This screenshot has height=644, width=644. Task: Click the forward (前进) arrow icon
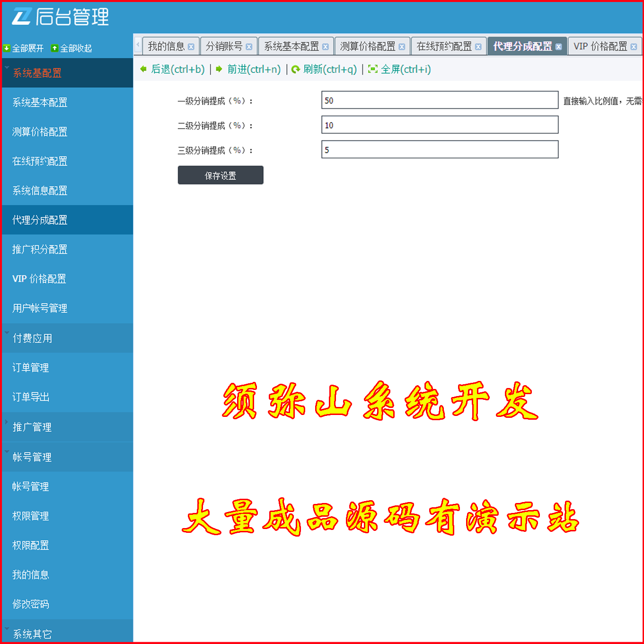[x=218, y=69]
